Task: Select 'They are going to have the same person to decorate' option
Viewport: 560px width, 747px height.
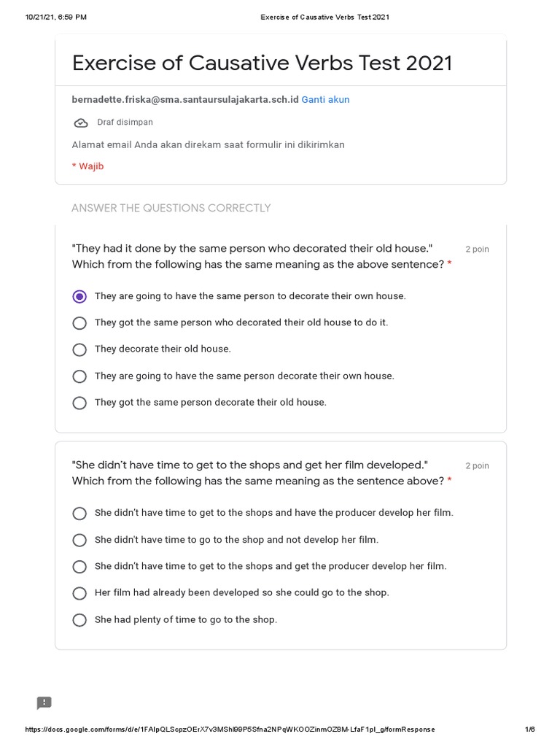Action: coord(79,296)
